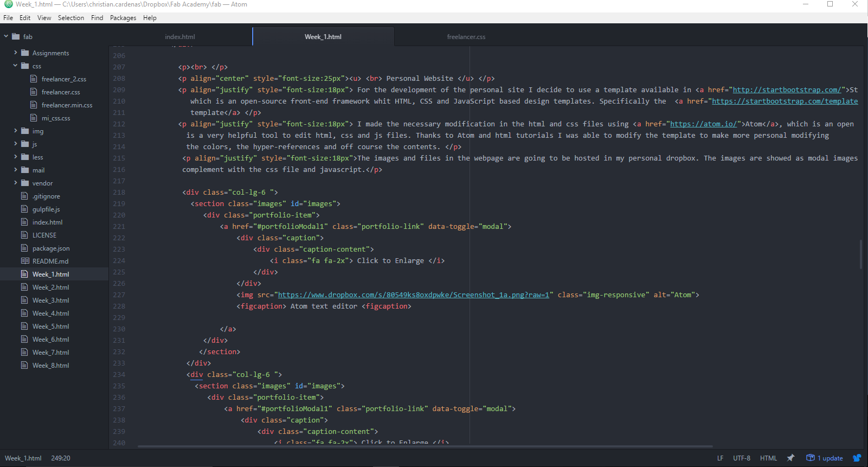Open the atom.io link on line 212
The width and height of the screenshot is (868, 467).
[704, 124]
